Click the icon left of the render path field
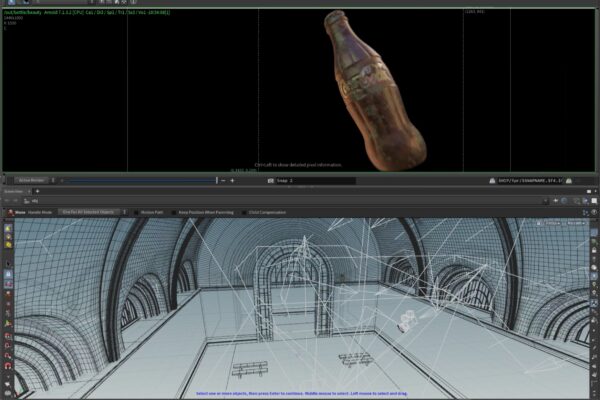This screenshot has height=400, width=600. [x=492, y=181]
